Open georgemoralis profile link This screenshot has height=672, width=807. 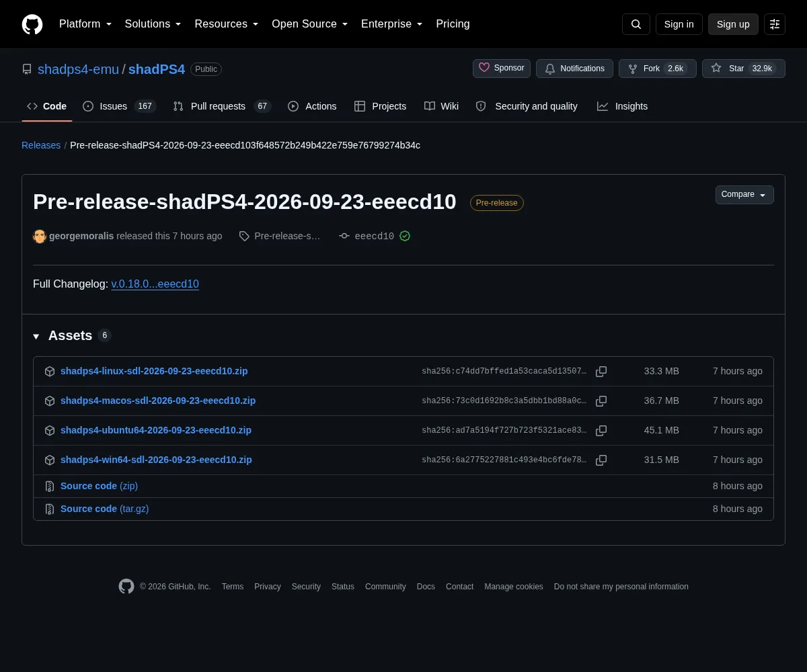point(81,236)
